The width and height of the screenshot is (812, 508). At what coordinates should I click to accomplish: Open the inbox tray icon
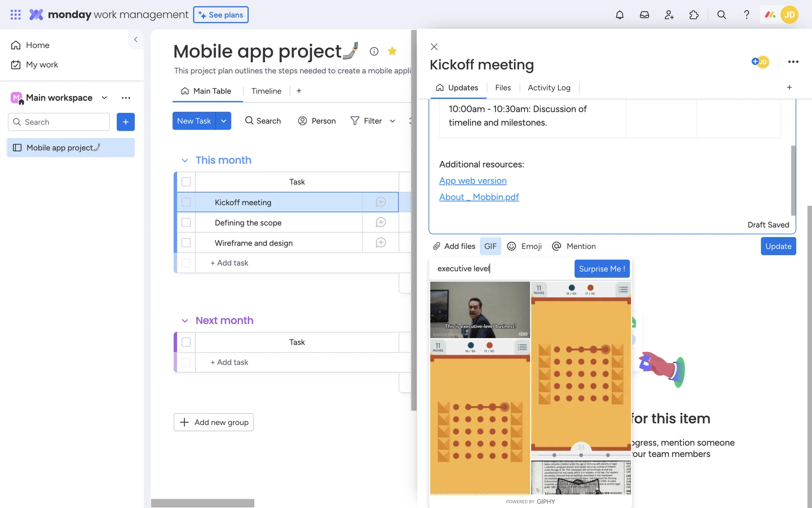pyautogui.click(x=644, y=15)
